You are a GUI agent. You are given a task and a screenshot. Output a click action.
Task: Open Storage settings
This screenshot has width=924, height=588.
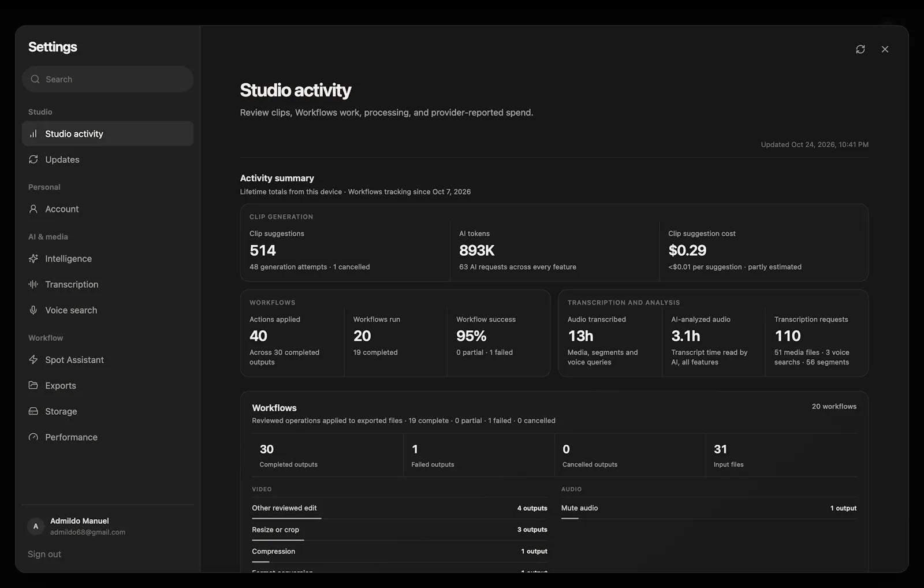(107, 411)
